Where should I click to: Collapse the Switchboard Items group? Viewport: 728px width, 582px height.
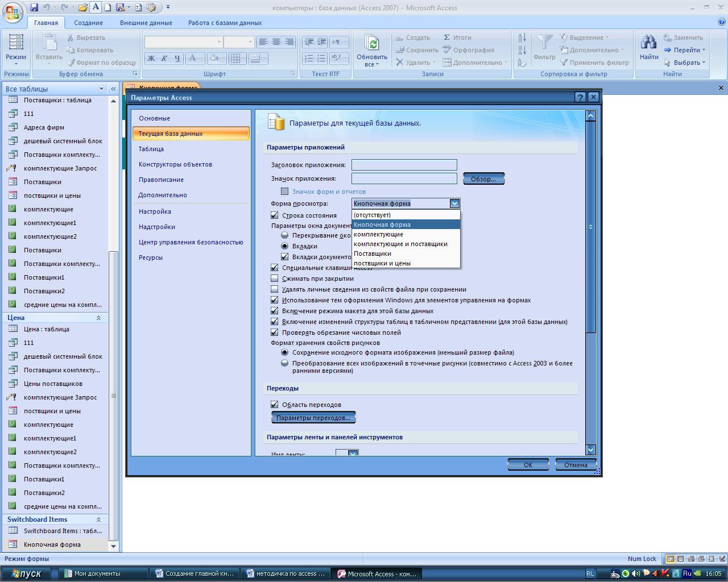click(98, 519)
